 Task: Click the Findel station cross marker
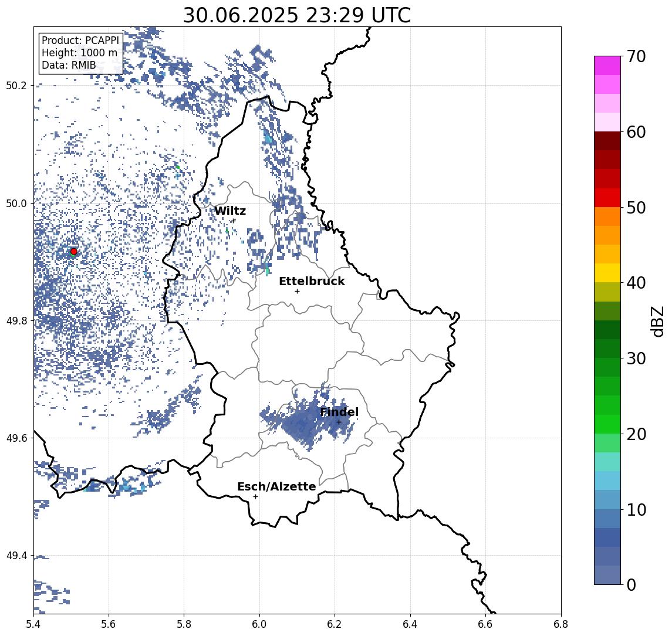339,422
